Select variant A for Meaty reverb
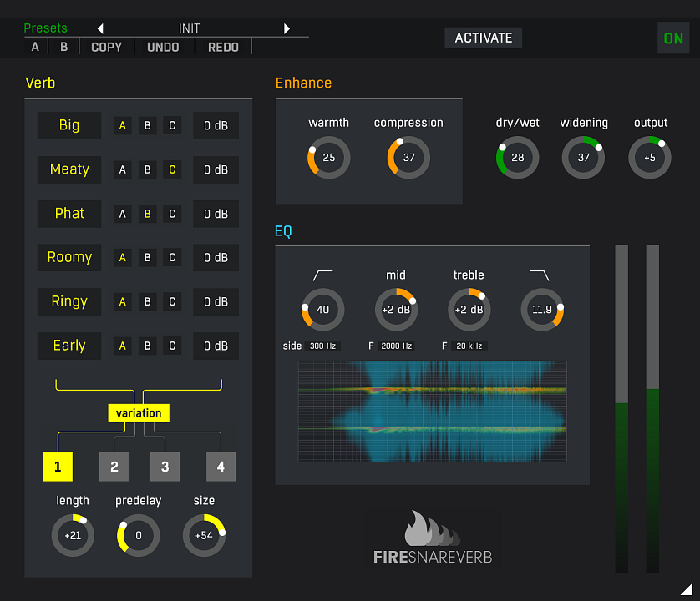This screenshot has width=700, height=601. 122,170
